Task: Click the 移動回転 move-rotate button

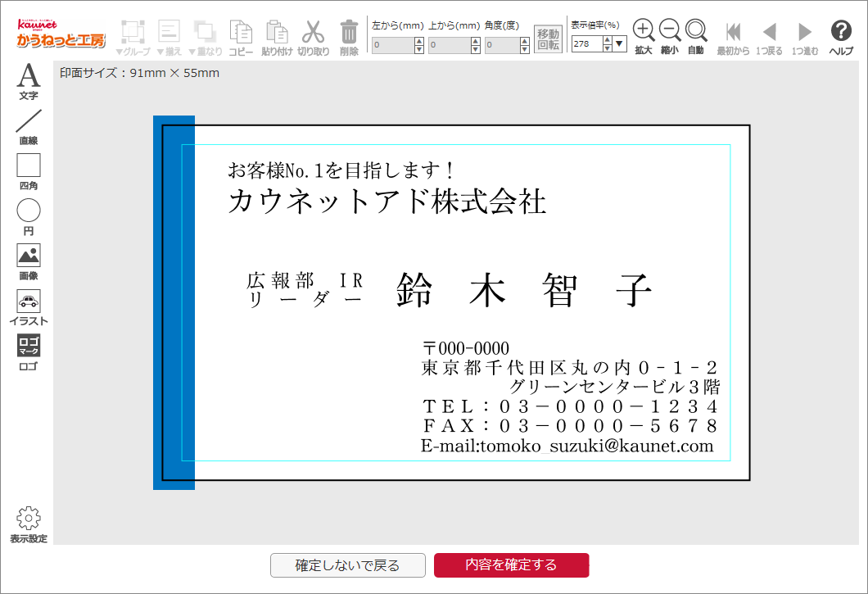Action: (548, 39)
